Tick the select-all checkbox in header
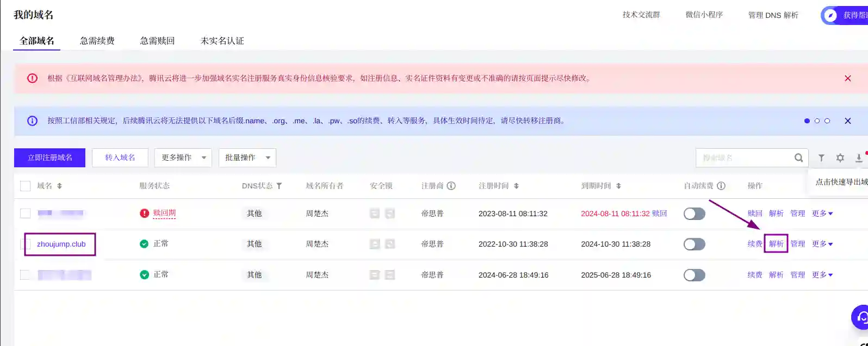Screen dimensions: 868x346 tap(25, 186)
